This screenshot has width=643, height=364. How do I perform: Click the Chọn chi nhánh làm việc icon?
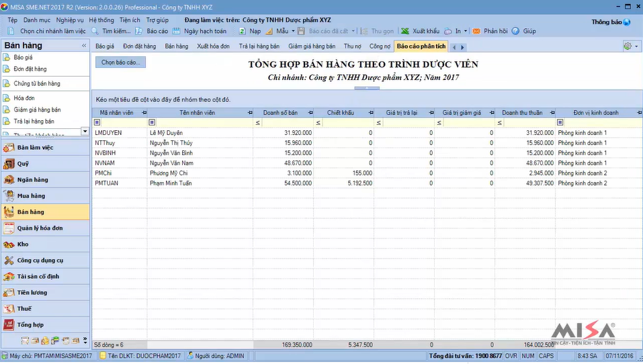tap(11, 31)
